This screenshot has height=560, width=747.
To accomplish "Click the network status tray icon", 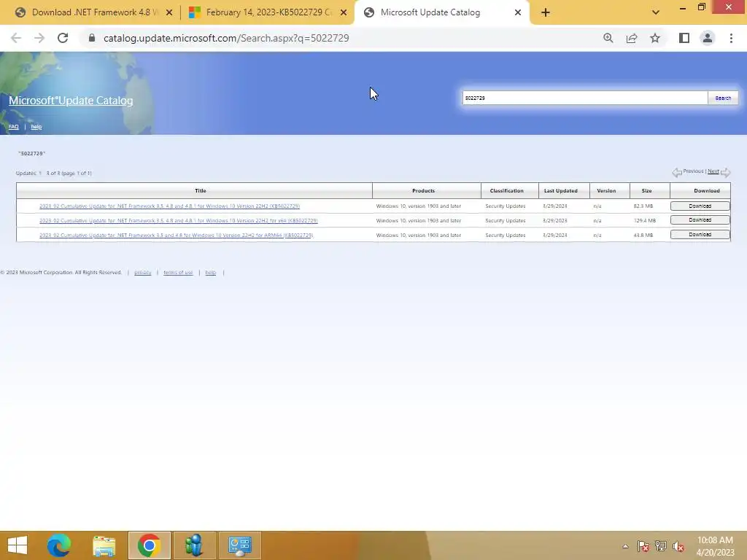I will [x=661, y=546].
